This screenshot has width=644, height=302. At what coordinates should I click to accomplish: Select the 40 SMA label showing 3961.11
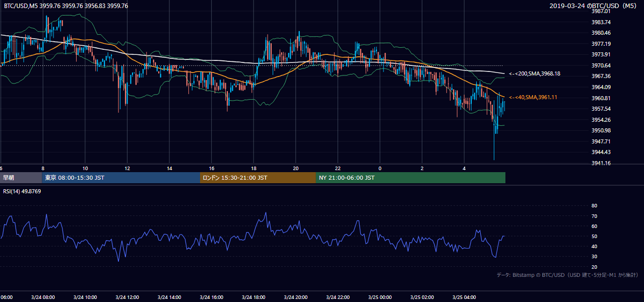533,97
